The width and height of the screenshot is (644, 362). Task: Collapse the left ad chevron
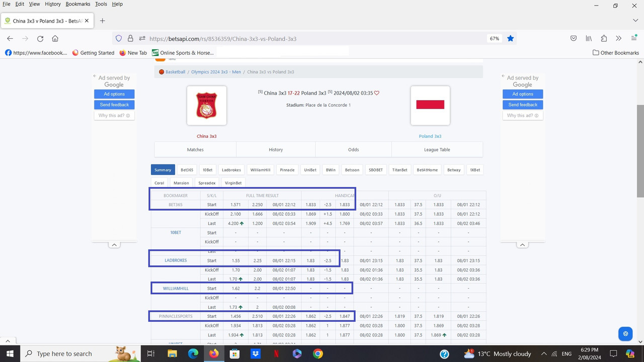pyautogui.click(x=114, y=245)
